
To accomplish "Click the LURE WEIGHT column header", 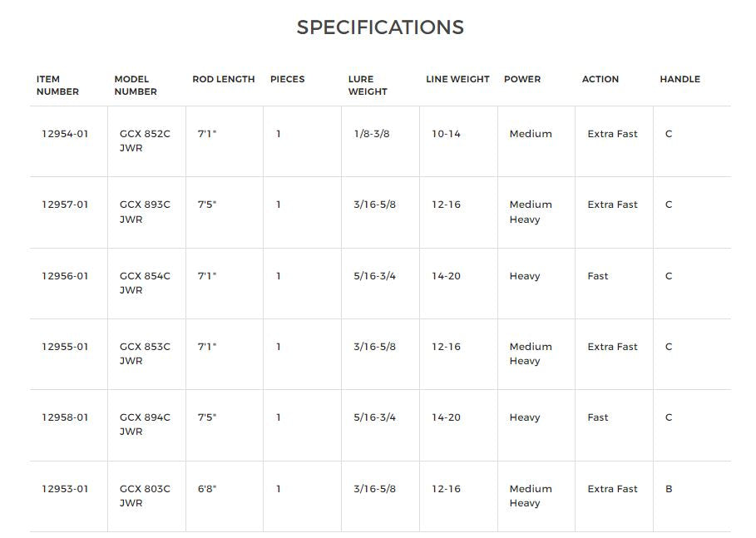I will (368, 86).
